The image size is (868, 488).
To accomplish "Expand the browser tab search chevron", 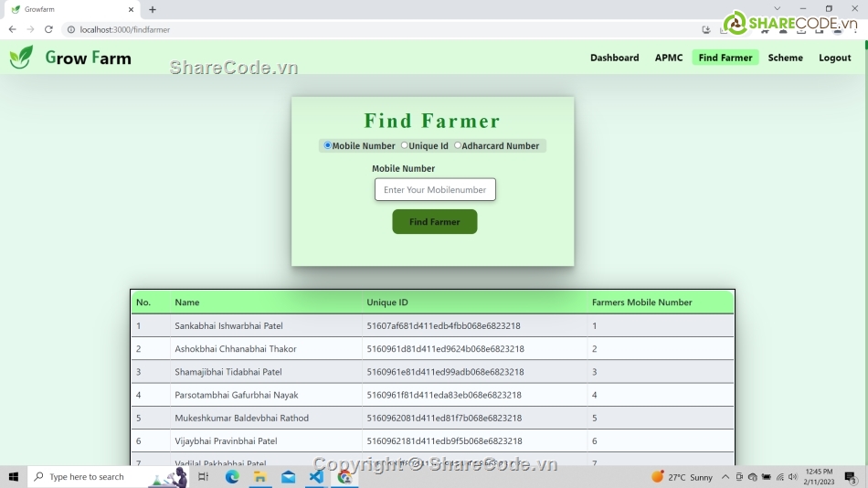I will point(777,9).
